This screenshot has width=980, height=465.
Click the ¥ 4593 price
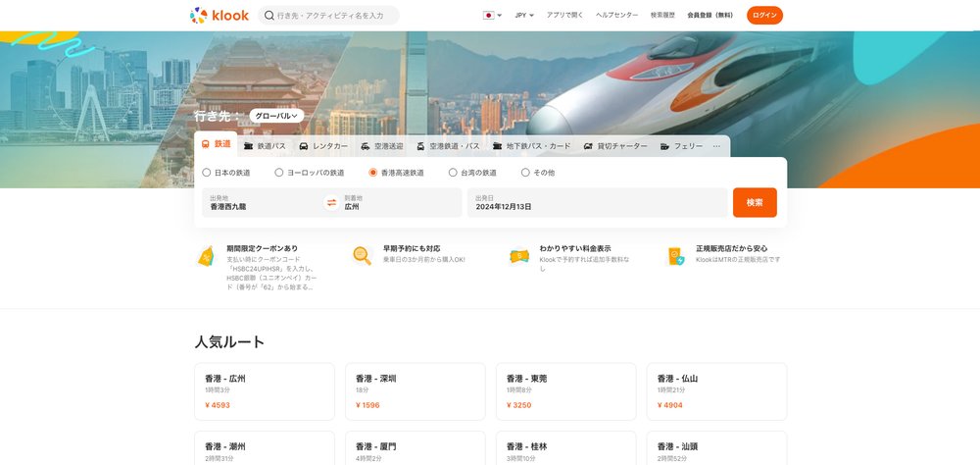click(x=218, y=405)
